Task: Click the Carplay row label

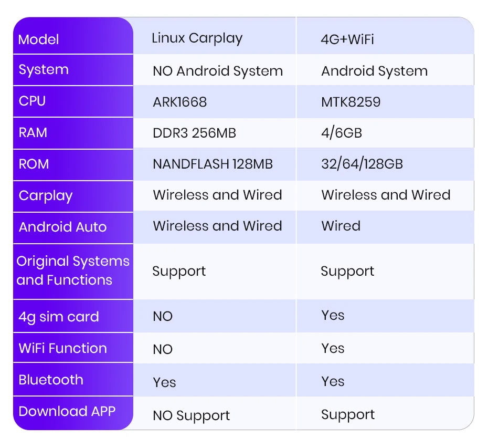Action: tap(46, 196)
